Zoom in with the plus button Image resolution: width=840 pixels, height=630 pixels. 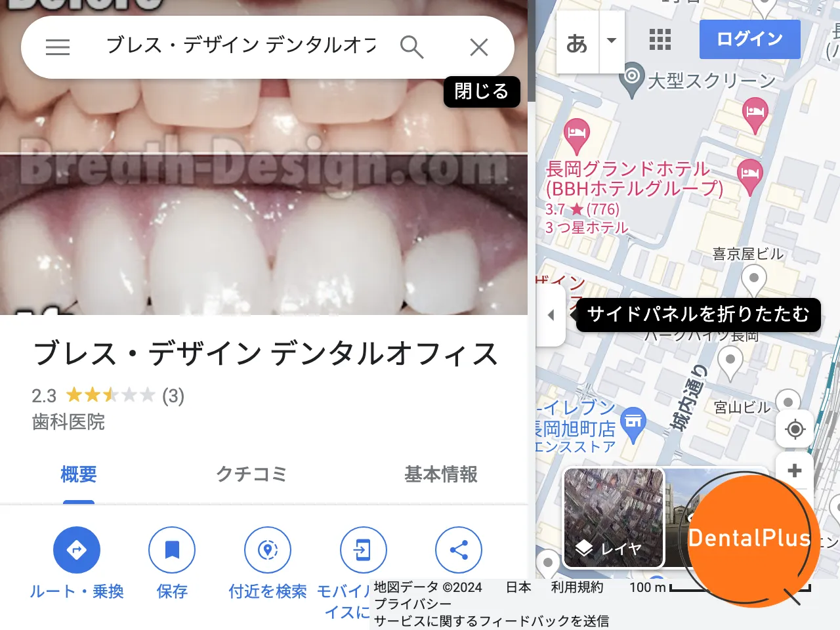[x=795, y=471]
